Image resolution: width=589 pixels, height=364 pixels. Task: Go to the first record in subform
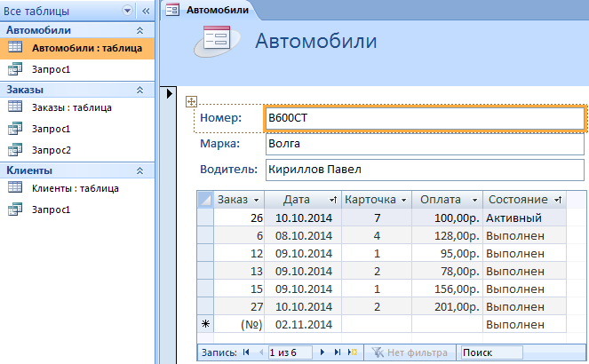(246, 352)
